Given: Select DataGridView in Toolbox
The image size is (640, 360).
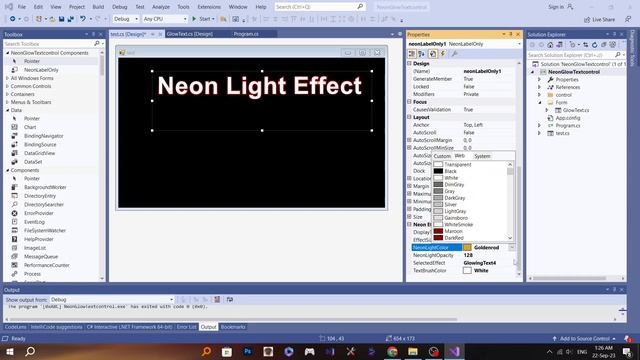Looking at the screenshot, I should [39, 153].
